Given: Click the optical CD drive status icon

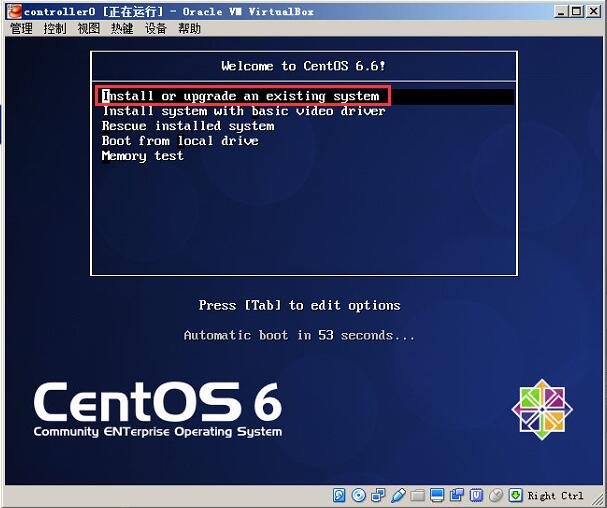Looking at the screenshot, I should click(358, 495).
